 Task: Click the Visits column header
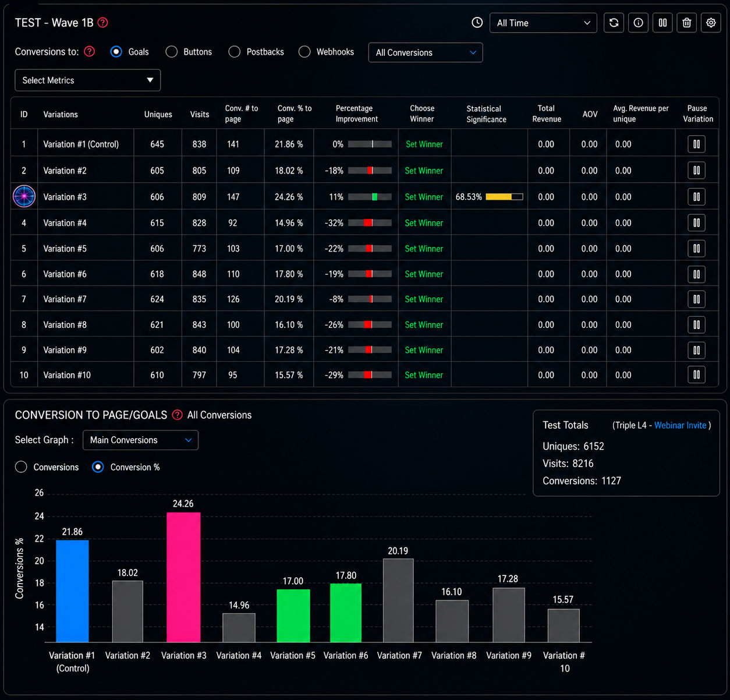200,114
